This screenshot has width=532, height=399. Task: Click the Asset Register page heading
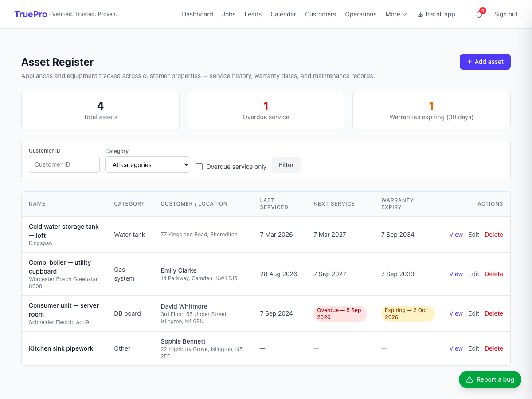58,62
